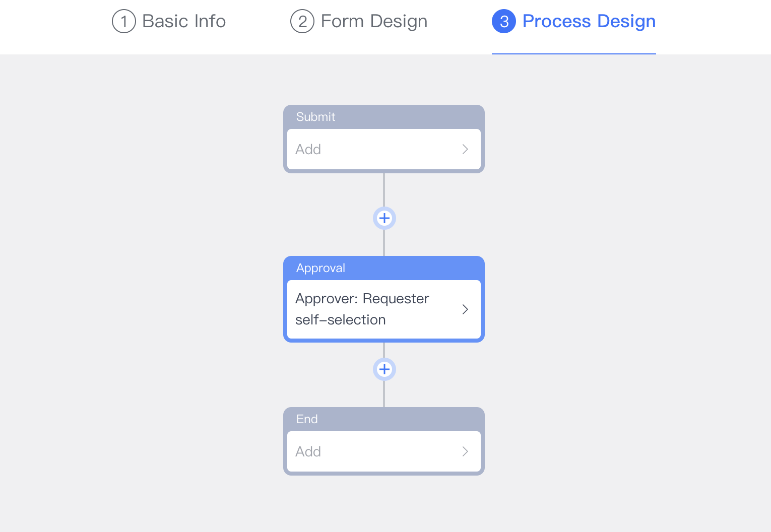
Task: Open the Process Design tab
Action: pyautogui.click(x=589, y=21)
